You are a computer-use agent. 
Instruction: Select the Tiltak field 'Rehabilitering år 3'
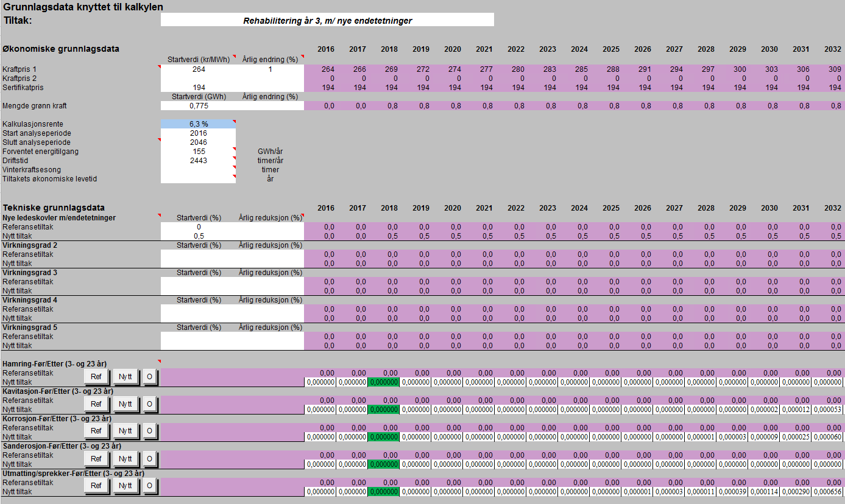pyautogui.click(x=327, y=20)
